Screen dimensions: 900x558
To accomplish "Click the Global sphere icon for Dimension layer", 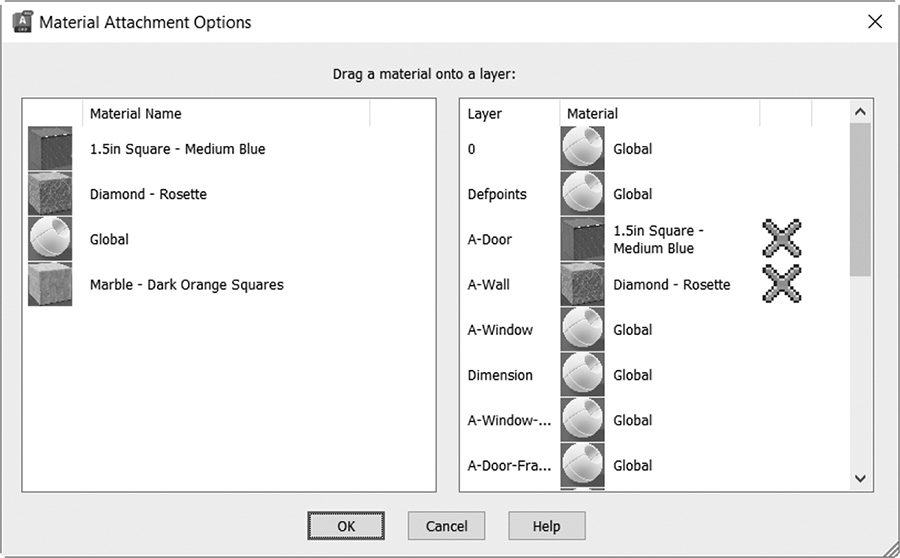I will pyautogui.click(x=583, y=375).
